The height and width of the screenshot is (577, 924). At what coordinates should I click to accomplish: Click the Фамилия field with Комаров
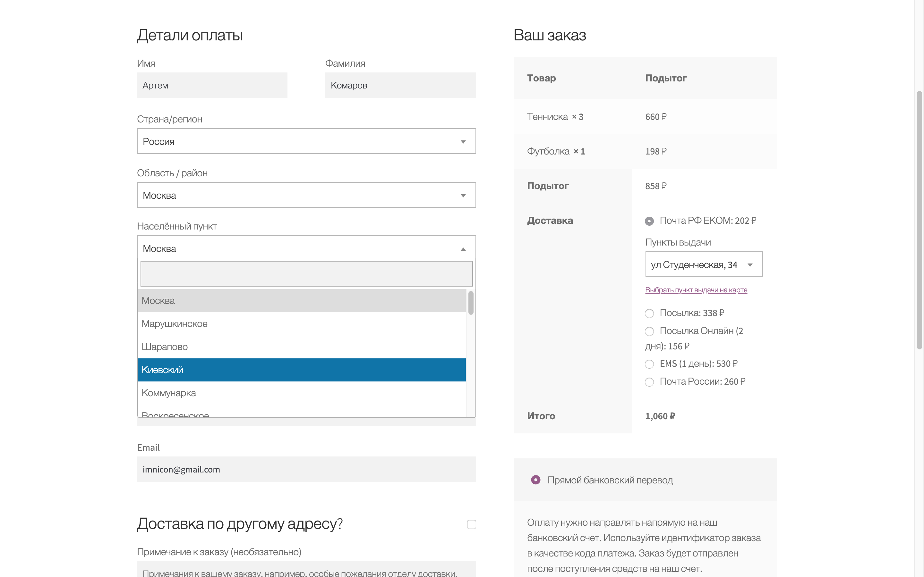coord(400,86)
